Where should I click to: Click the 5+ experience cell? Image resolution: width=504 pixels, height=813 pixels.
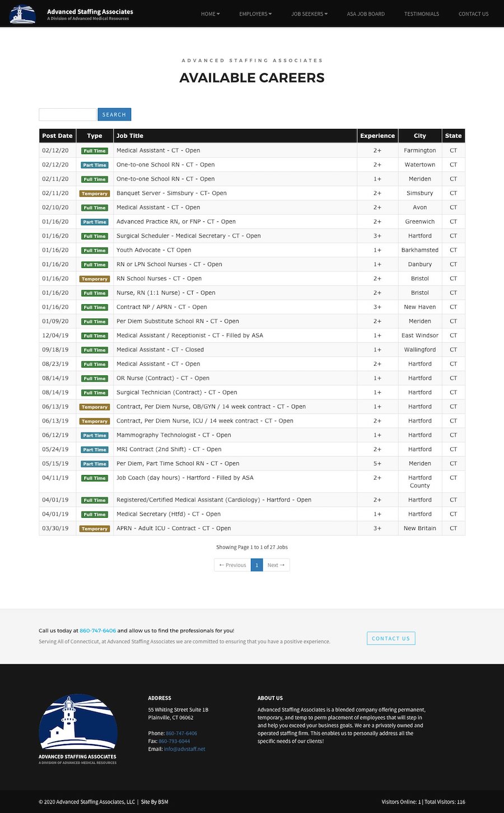(x=377, y=464)
